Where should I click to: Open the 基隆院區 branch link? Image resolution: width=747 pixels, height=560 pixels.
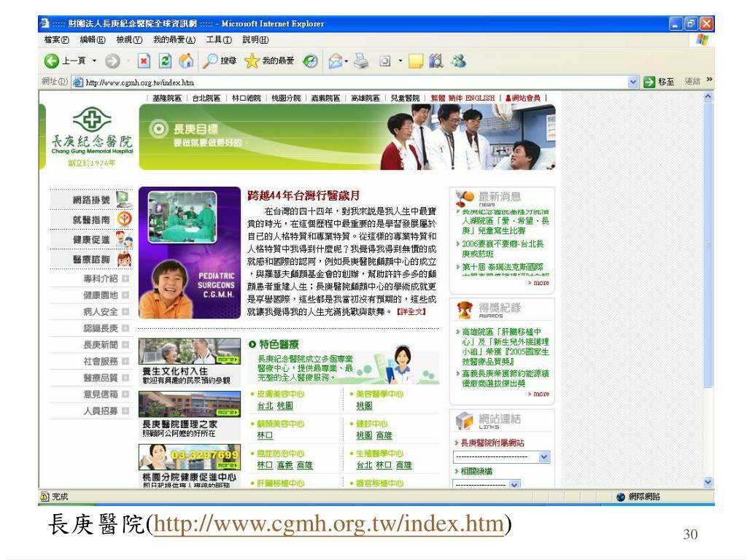point(167,98)
